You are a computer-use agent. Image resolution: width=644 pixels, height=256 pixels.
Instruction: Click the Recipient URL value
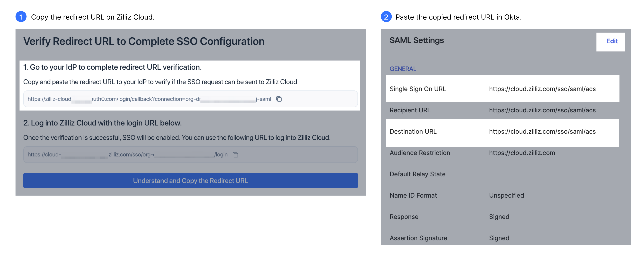click(x=542, y=110)
